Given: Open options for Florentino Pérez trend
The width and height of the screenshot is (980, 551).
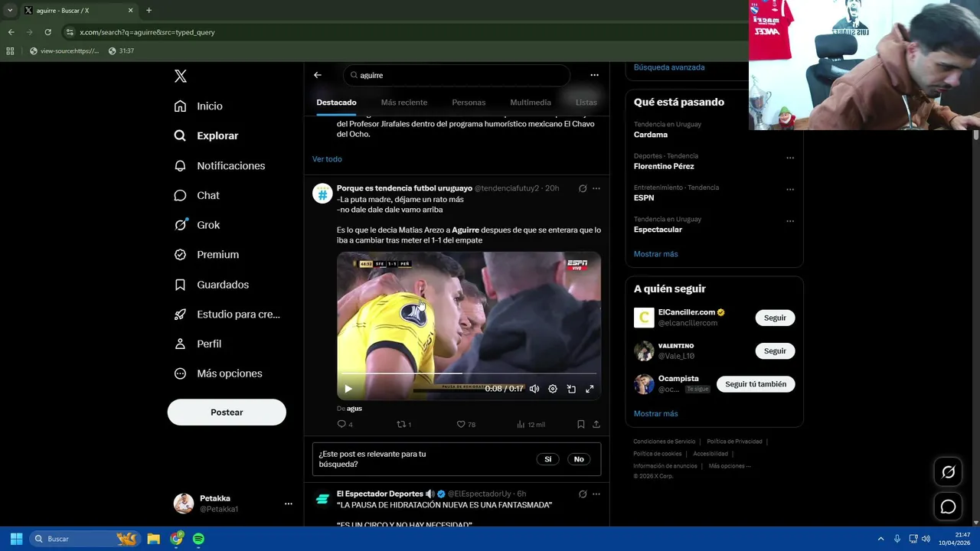Looking at the screenshot, I should click(790, 158).
